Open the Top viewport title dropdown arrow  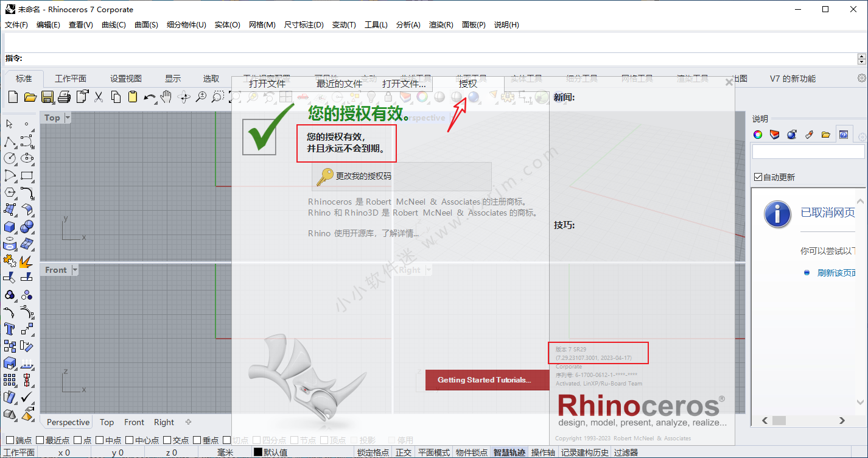point(68,118)
